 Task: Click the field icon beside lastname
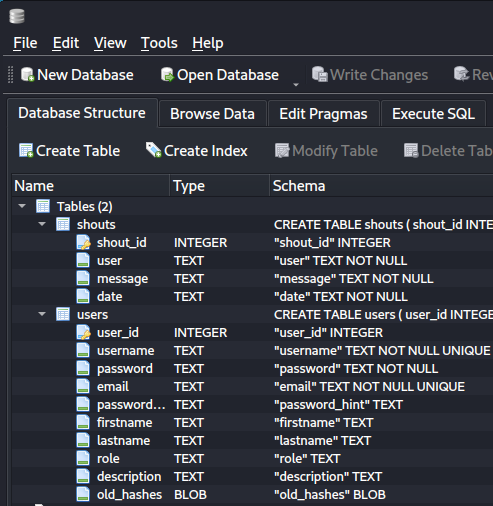tap(83, 440)
